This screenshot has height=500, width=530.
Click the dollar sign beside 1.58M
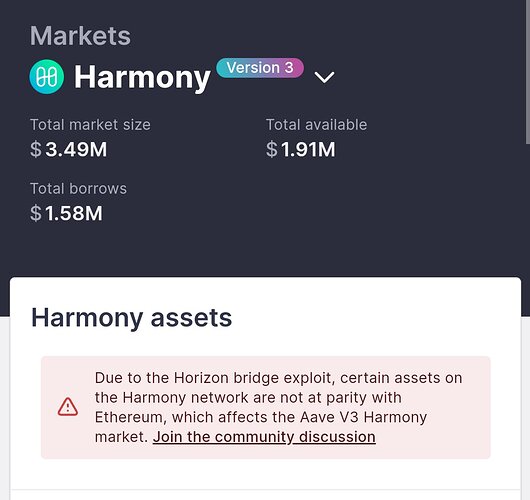(x=36, y=213)
